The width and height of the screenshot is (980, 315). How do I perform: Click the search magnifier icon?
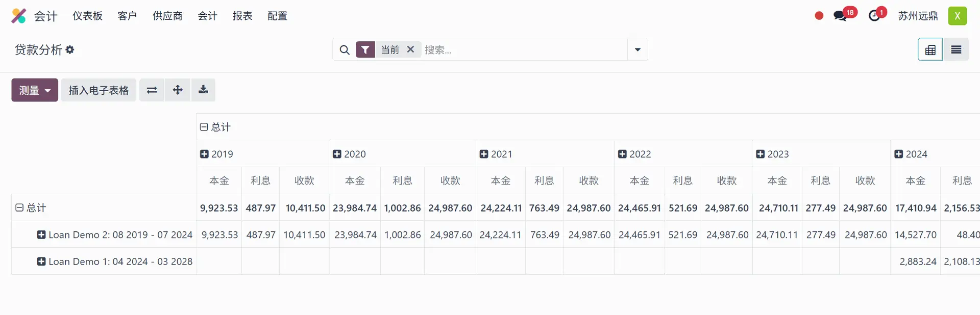point(345,50)
